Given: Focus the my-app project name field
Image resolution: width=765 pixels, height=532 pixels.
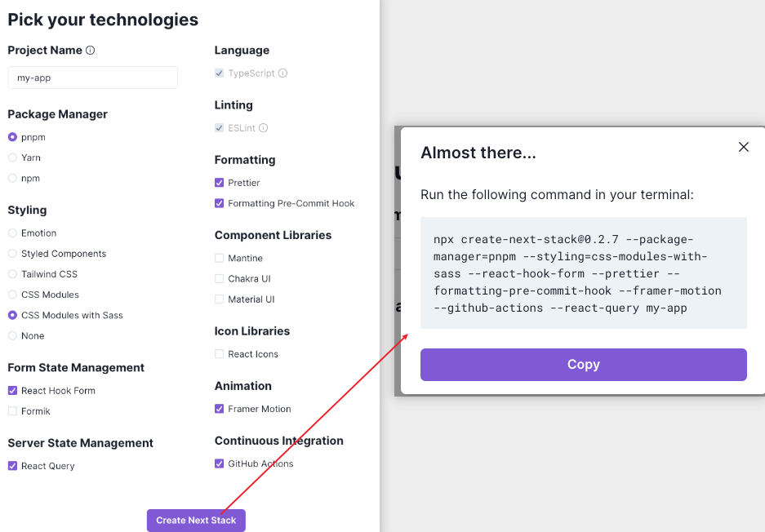Looking at the screenshot, I should (93, 78).
